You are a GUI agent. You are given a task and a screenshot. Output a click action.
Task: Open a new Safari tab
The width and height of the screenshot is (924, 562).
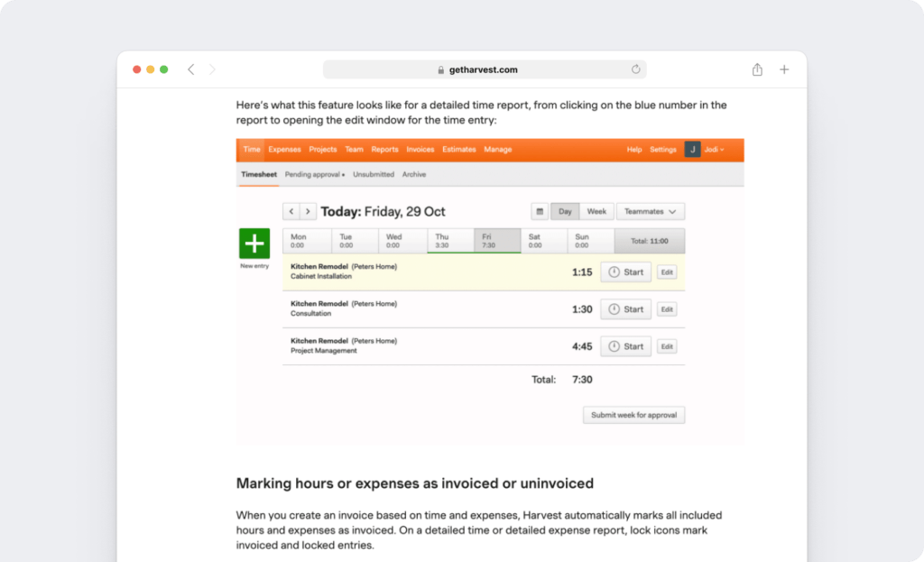[784, 69]
